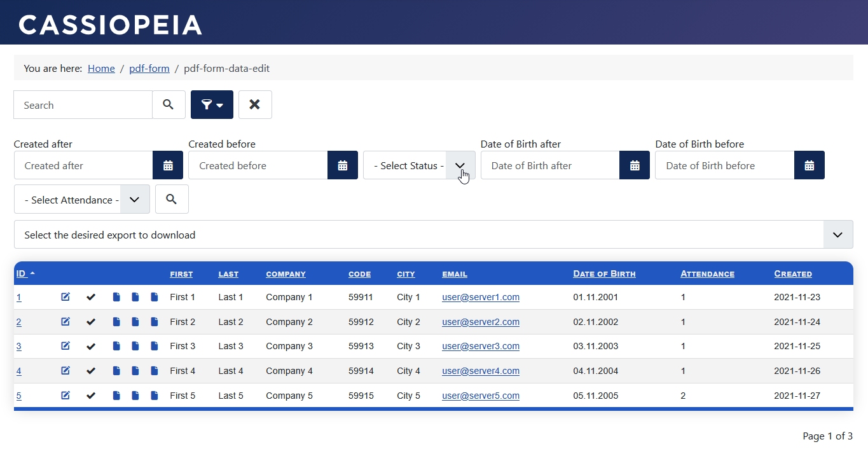Screen dimensions: 868x449
Task: Select the date 04.11.2004 cell
Action: (596, 371)
